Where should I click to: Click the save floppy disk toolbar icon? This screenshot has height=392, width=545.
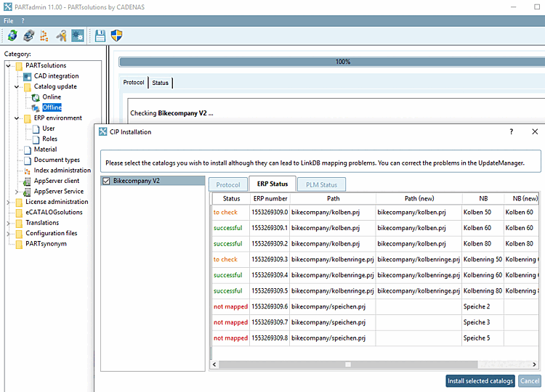(x=100, y=36)
